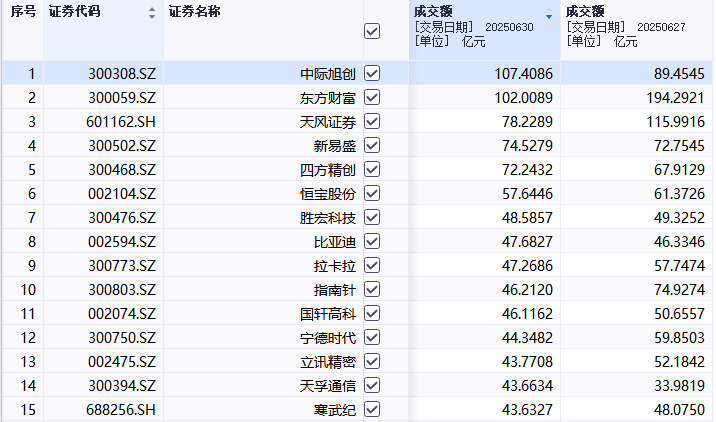Select stock code 300803.SZ
Viewport: 716px width, 422px height.
[x=122, y=290]
